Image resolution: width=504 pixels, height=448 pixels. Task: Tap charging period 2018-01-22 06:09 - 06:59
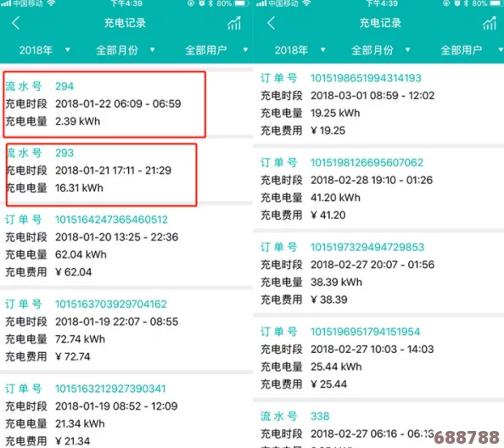118,104
